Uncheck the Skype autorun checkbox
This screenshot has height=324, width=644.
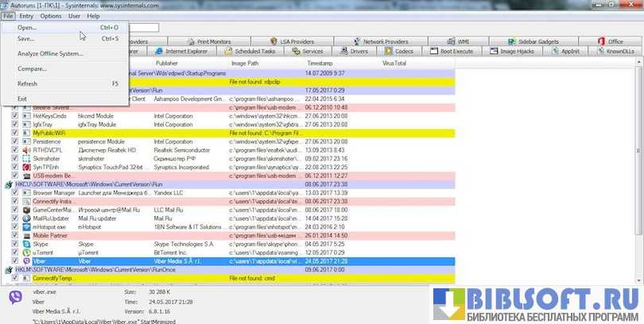tap(15, 244)
